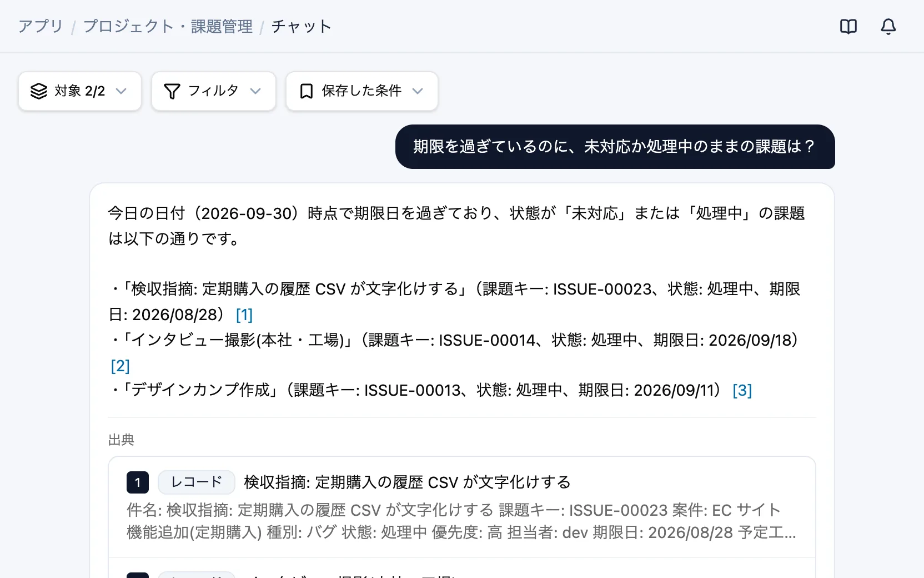
Task: Click the layers icon beside 対象 2/2
Action: pos(39,91)
